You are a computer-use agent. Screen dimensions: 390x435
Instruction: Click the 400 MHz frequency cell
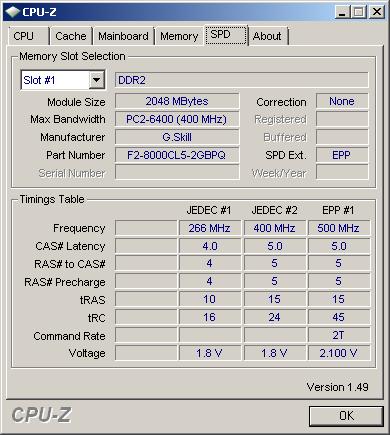[274, 228]
